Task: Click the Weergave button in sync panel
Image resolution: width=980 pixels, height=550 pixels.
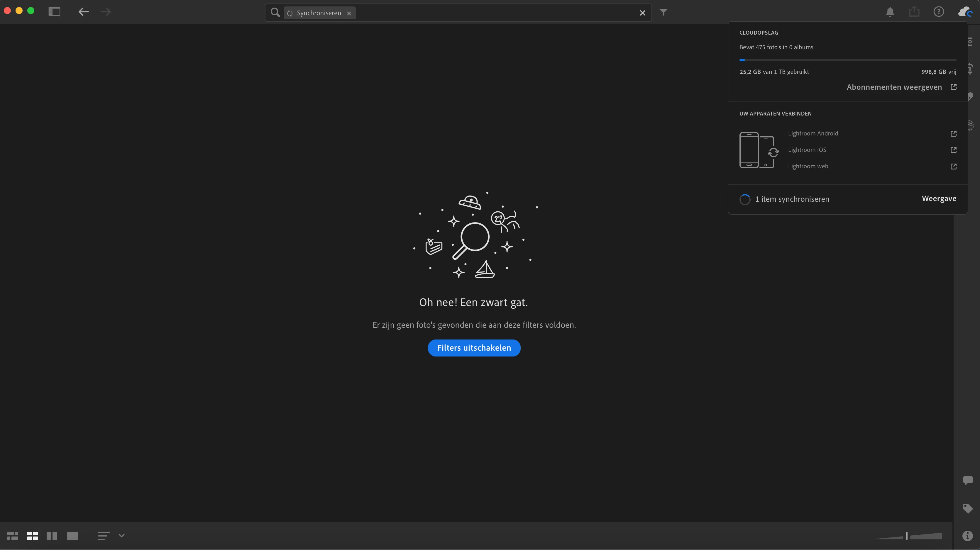Action: [939, 198]
